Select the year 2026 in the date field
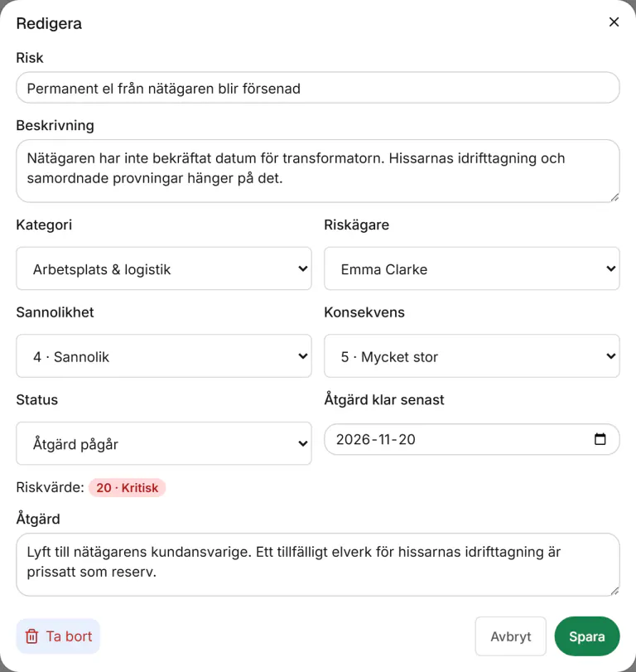Screen dimensions: 636x672 click(353, 439)
